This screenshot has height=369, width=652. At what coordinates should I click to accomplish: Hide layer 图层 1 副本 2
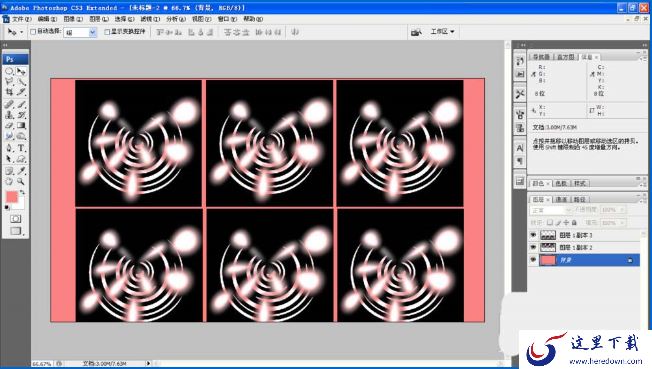pos(533,247)
